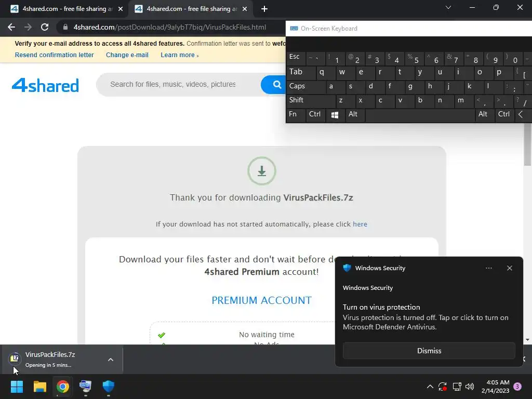The image size is (532, 399).
Task: Open the Learn more link
Action: click(179, 55)
